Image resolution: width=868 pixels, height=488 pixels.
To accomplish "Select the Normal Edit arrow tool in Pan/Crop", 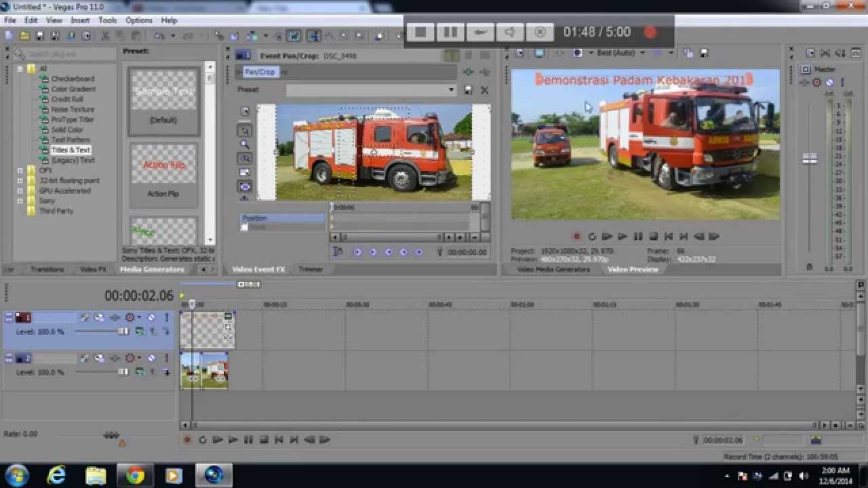I will 245,130.
